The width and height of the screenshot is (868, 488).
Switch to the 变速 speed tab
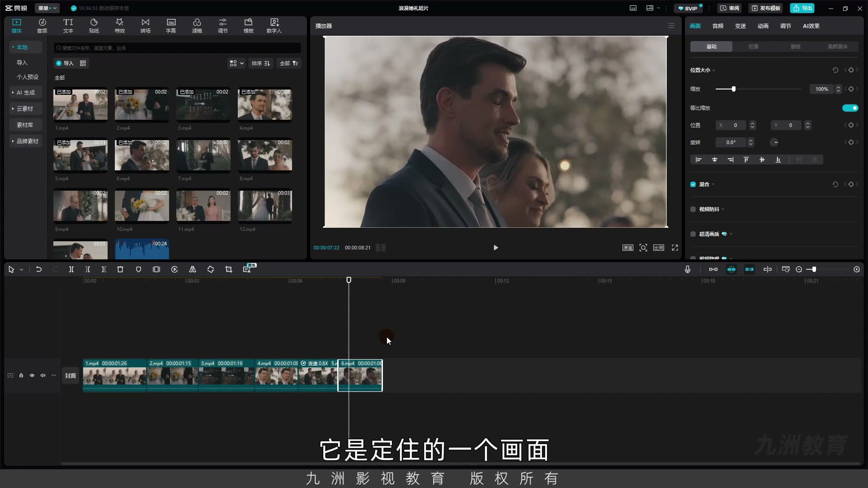[741, 26]
